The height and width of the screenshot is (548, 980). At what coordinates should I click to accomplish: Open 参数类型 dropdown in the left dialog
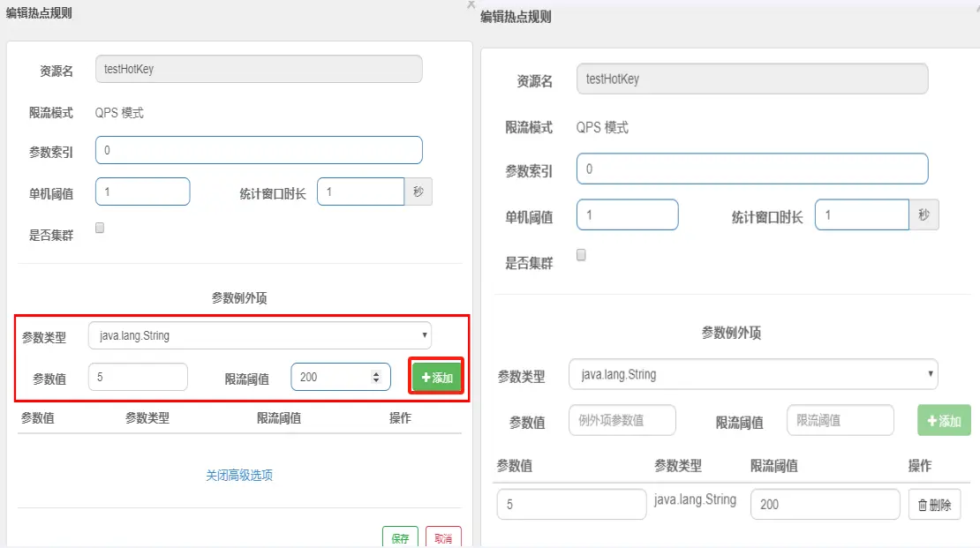click(x=260, y=335)
